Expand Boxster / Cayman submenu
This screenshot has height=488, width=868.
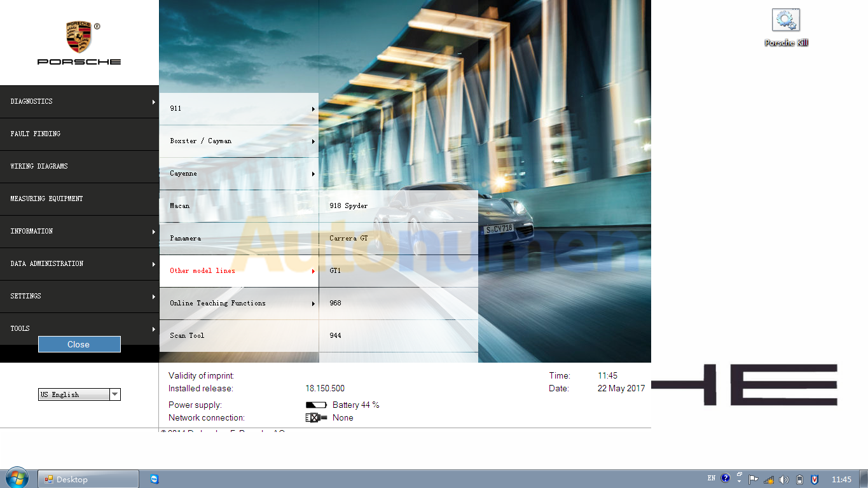tap(239, 141)
